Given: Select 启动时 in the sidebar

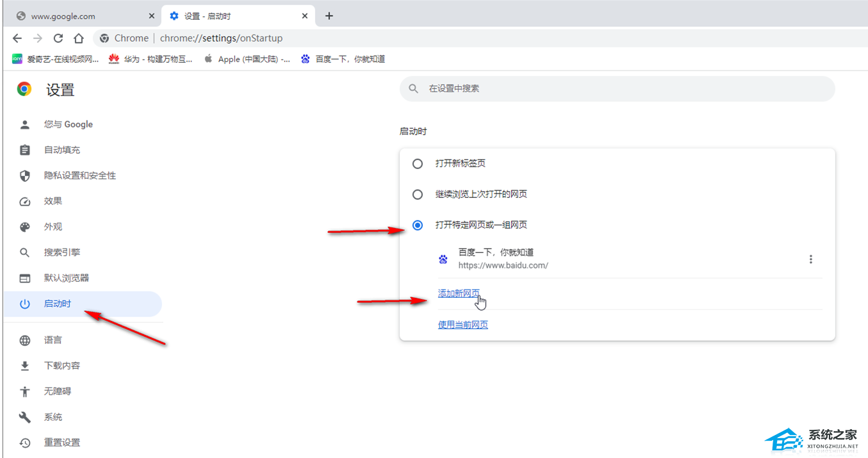Looking at the screenshot, I should [82, 304].
